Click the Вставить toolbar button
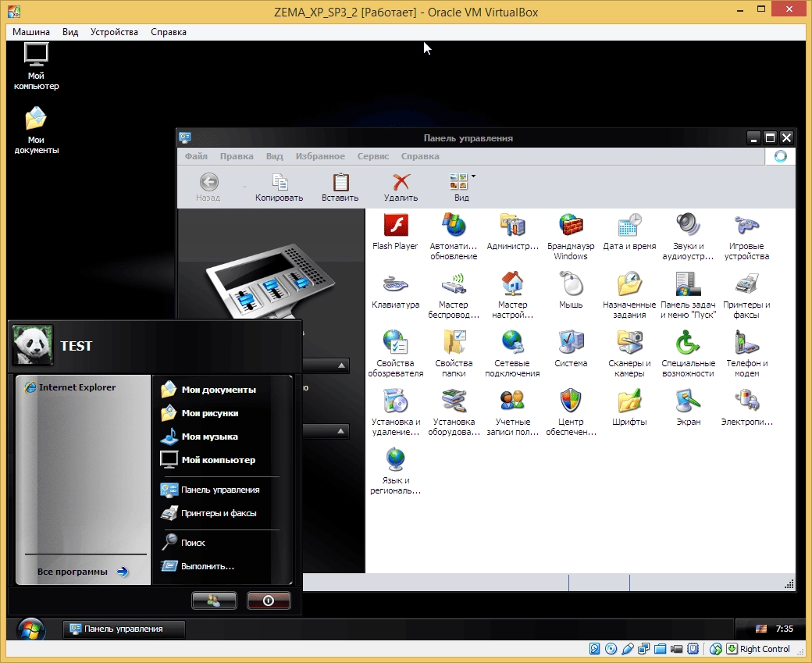Image resolution: width=812 pixels, height=663 pixels. click(340, 187)
